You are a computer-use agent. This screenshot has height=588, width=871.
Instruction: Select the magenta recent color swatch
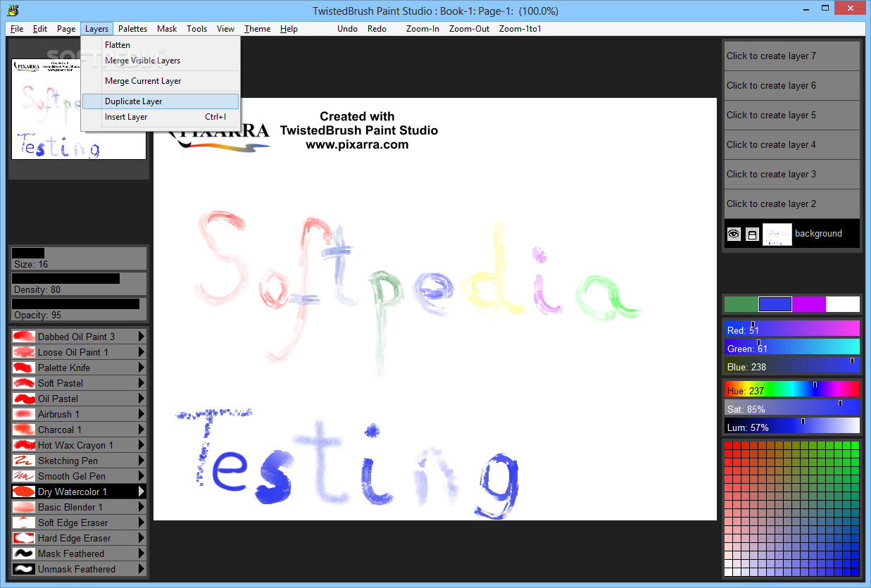pyautogui.click(x=809, y=304)
